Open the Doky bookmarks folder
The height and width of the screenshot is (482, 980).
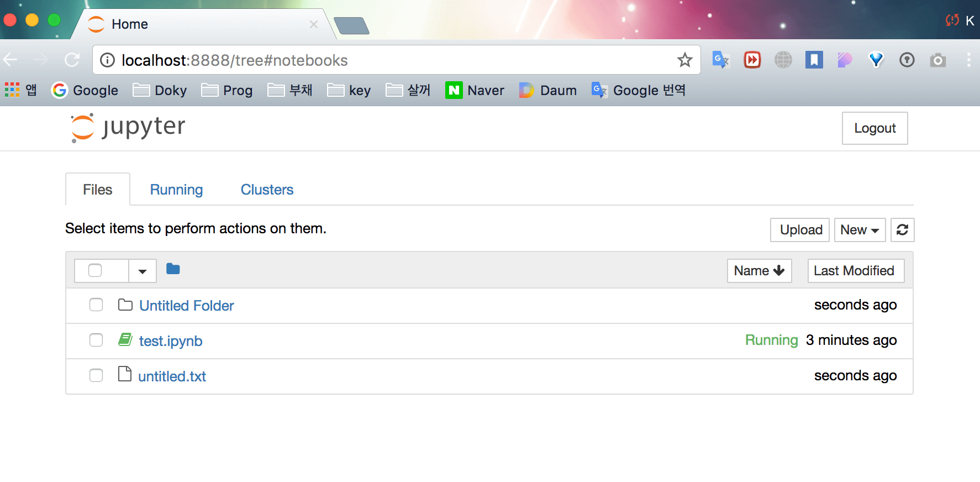tap(160, 90)
